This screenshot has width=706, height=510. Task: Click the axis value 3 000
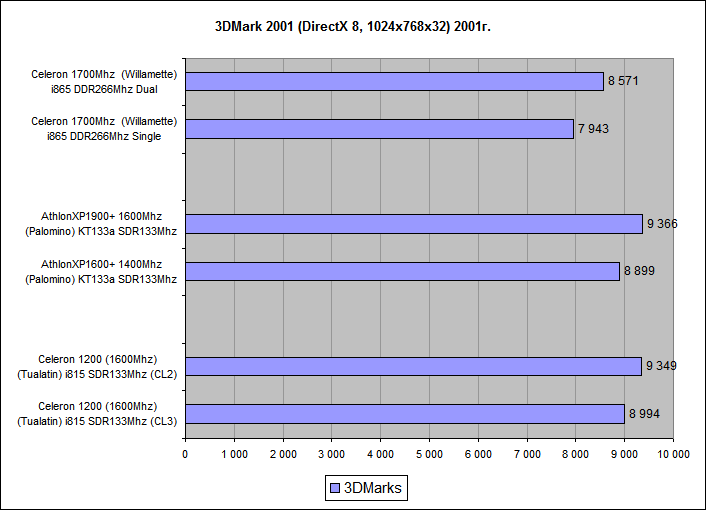click(331, 454)
